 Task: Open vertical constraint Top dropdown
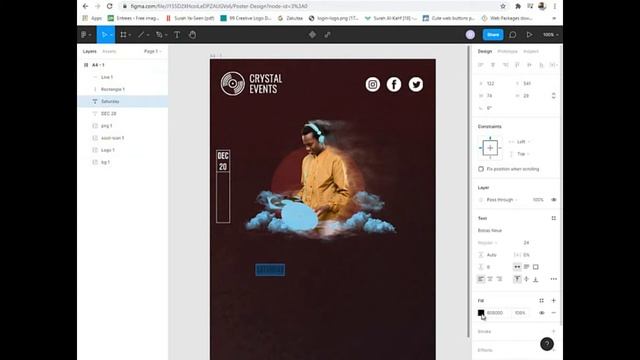(523, 154)
